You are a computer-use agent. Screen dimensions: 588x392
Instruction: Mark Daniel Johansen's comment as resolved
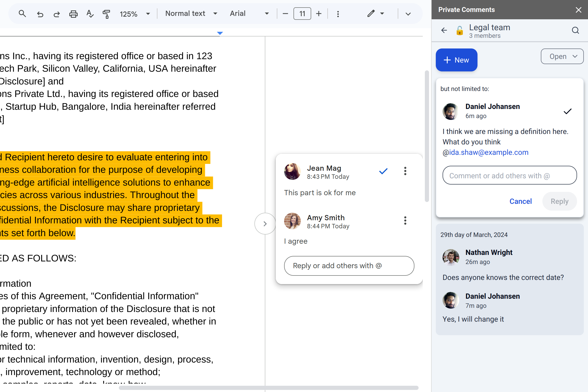point(567,111)
